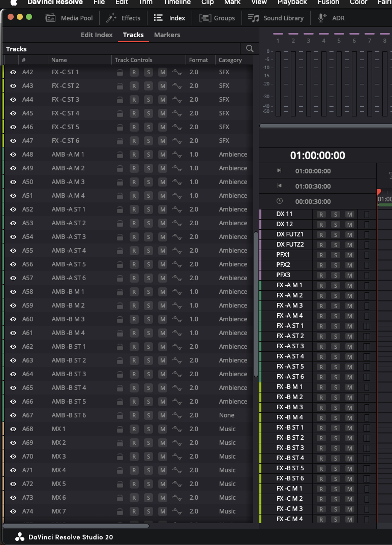Lock track A68 MX 1
Screen dimensions: 392x545
120,429
